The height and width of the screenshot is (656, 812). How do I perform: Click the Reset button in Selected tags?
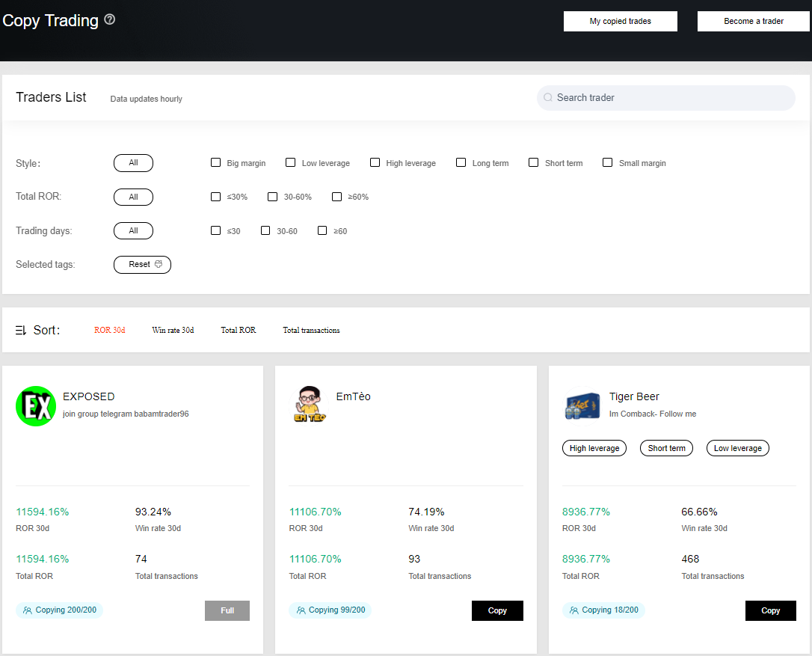coord(142,265)
